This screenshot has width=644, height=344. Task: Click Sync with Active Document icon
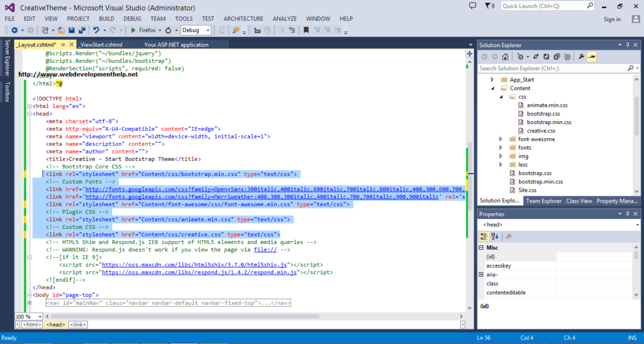[536, 57]
